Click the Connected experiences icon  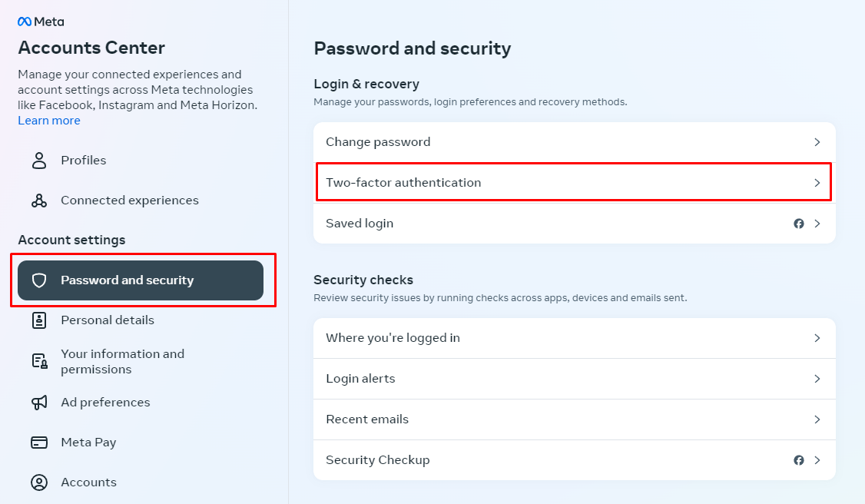(x=39, y=201)
